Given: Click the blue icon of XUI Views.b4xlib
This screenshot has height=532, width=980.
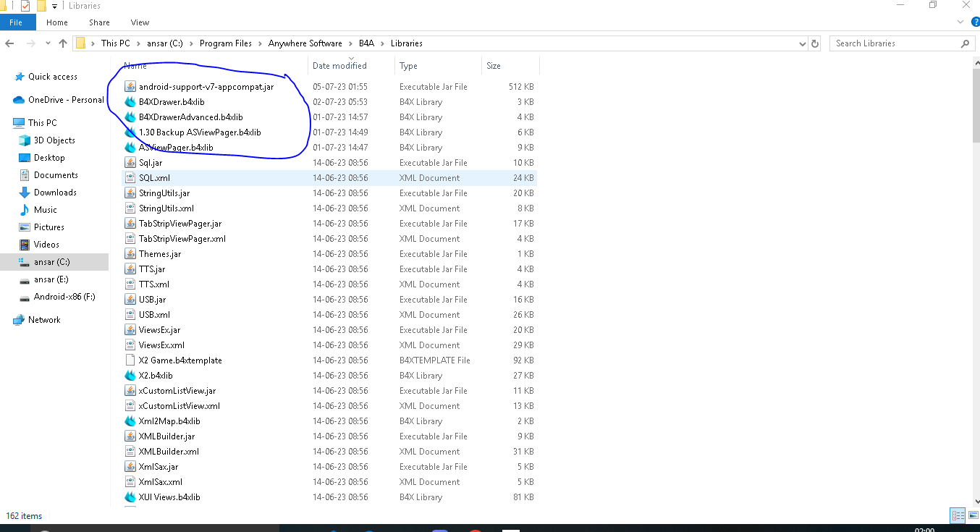Looking at the screenshot, I should coord(130,497).
